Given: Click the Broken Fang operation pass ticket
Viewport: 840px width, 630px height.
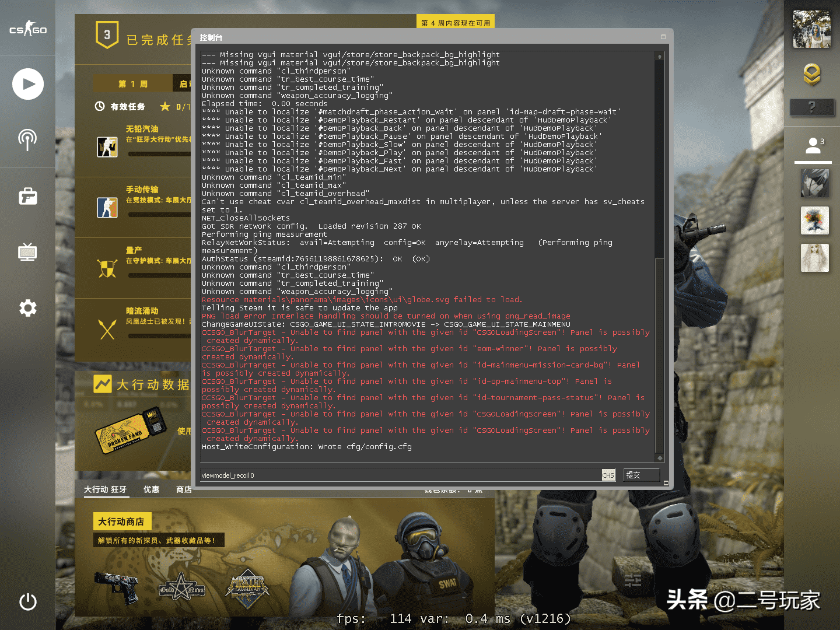Looking at the screenshot, I should pos(131,430).
